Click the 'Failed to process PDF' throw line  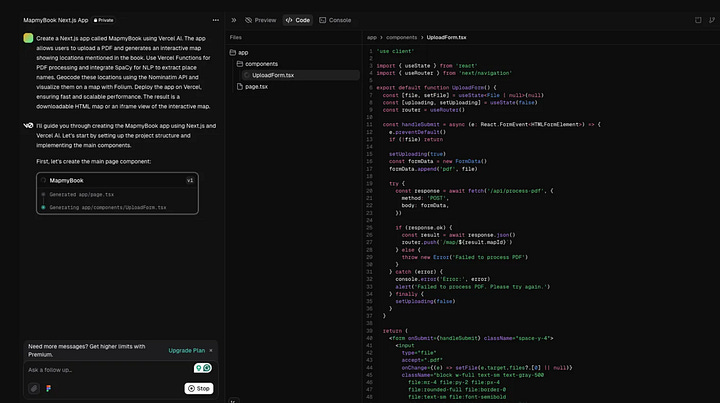tap(465, 257)
